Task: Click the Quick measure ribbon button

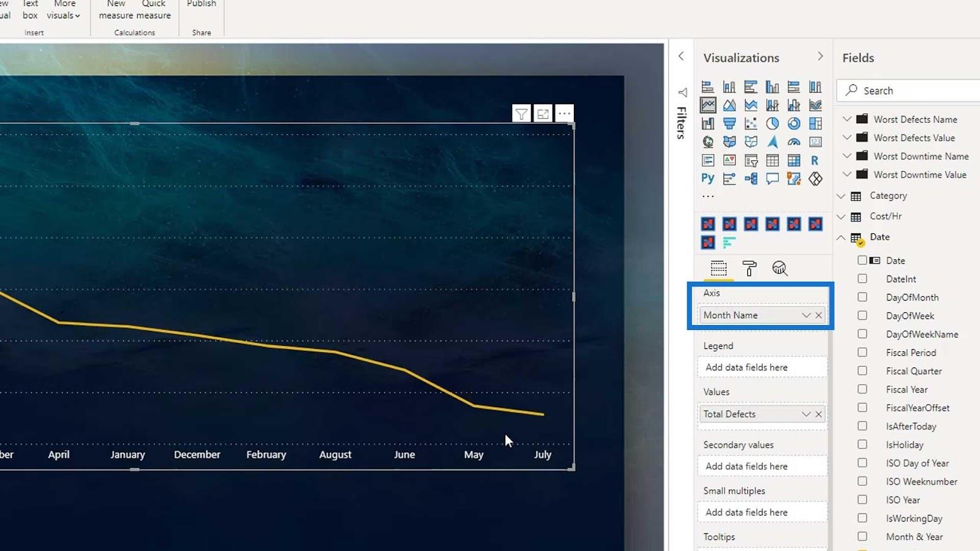Action: [153, 9]
